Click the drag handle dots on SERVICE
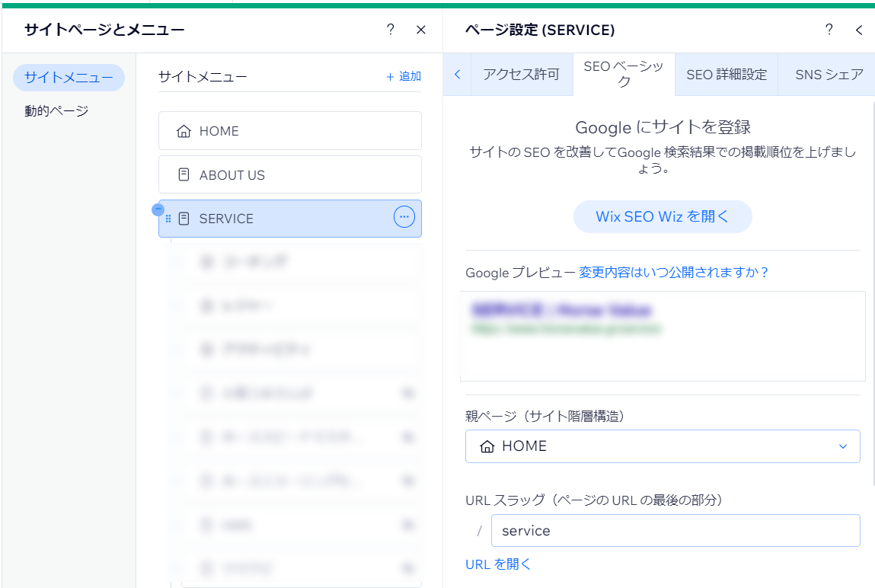 (168, 219)
